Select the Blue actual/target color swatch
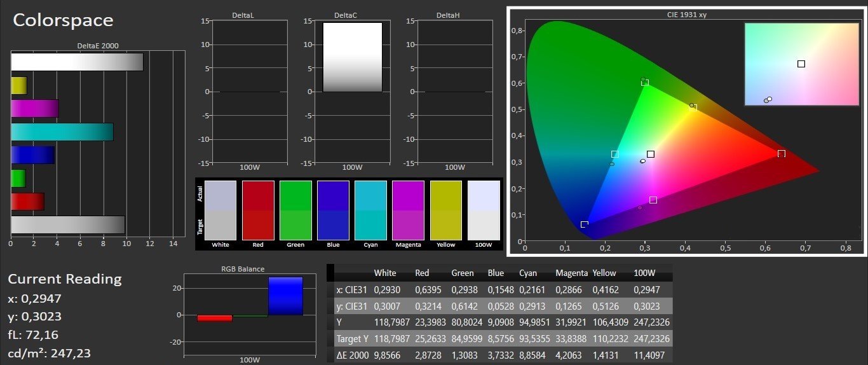This screenshot has height=365, width=868. click(x=334, y=210)
